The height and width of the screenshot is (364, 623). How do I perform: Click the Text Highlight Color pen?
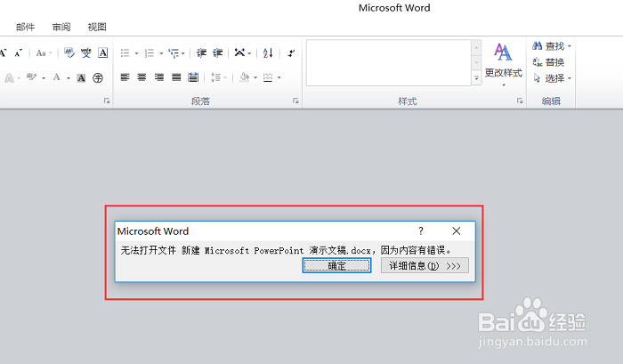(x=32, y=77)
